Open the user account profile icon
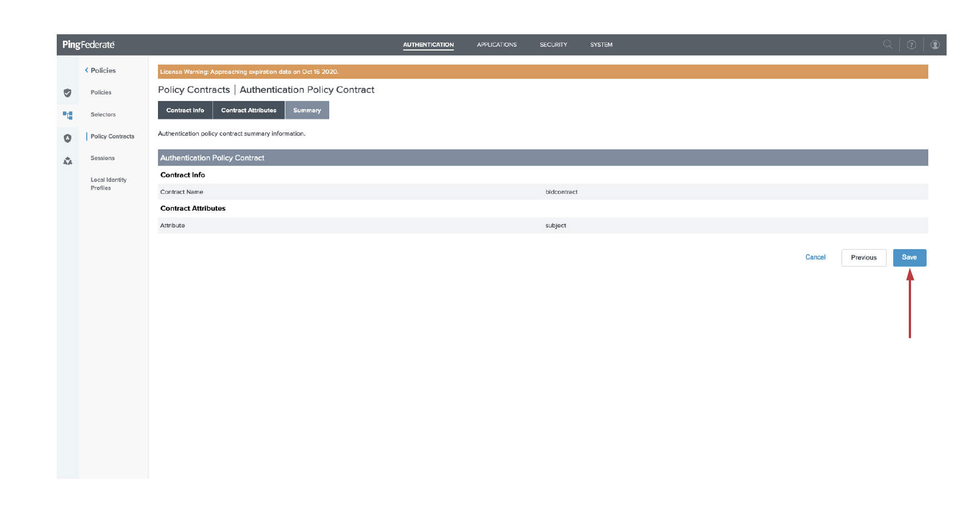 (935, 45)
